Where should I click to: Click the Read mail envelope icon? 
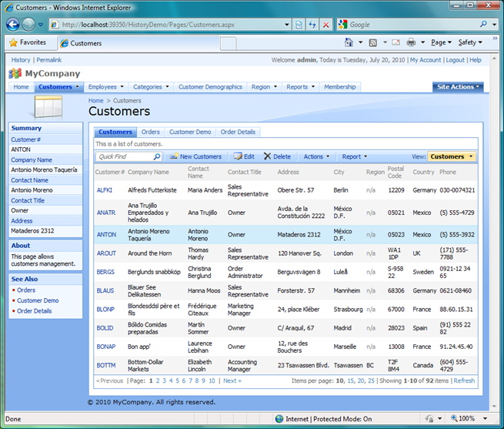pos(396,42)
